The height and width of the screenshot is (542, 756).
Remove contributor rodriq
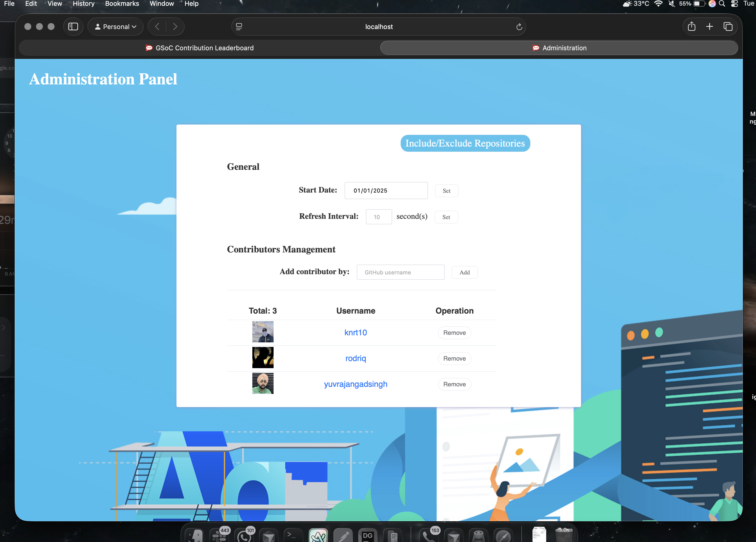(454, 359)
